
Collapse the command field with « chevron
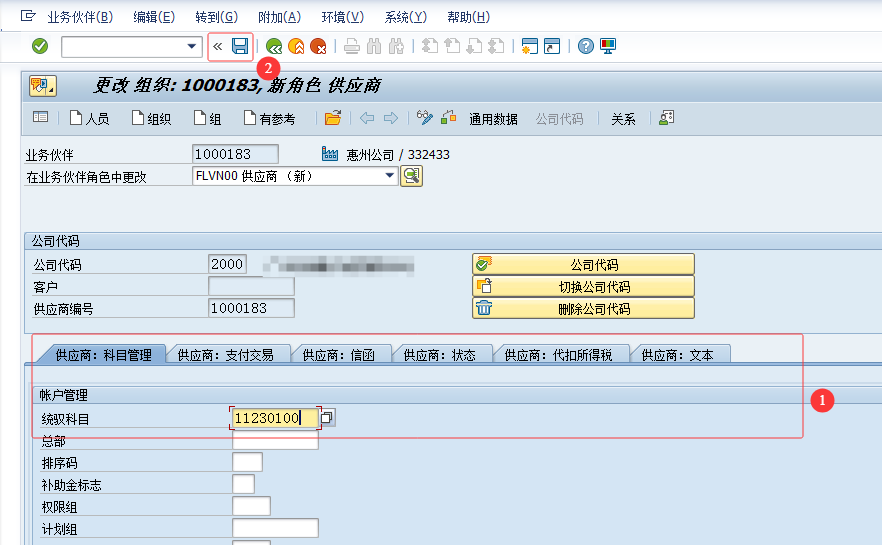[218, 46]
